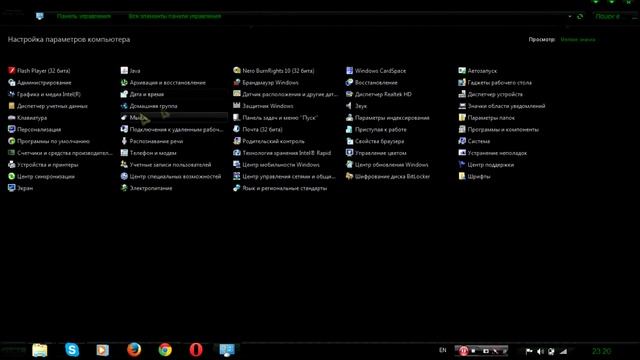The width and height of the screenshot is (640, 360).
Task: Open Устранение неполадок
Action: [497, 153]
